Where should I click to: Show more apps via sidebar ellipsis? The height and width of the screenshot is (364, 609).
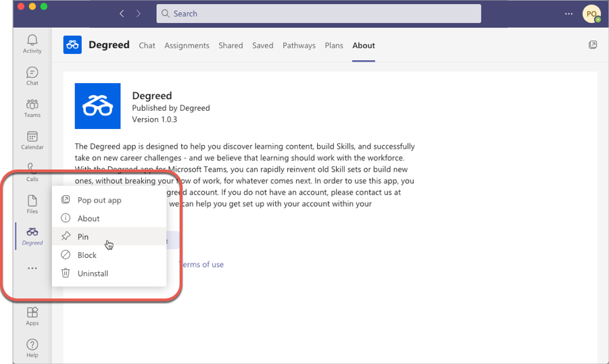pyautogui.click(x=32, y=268)
